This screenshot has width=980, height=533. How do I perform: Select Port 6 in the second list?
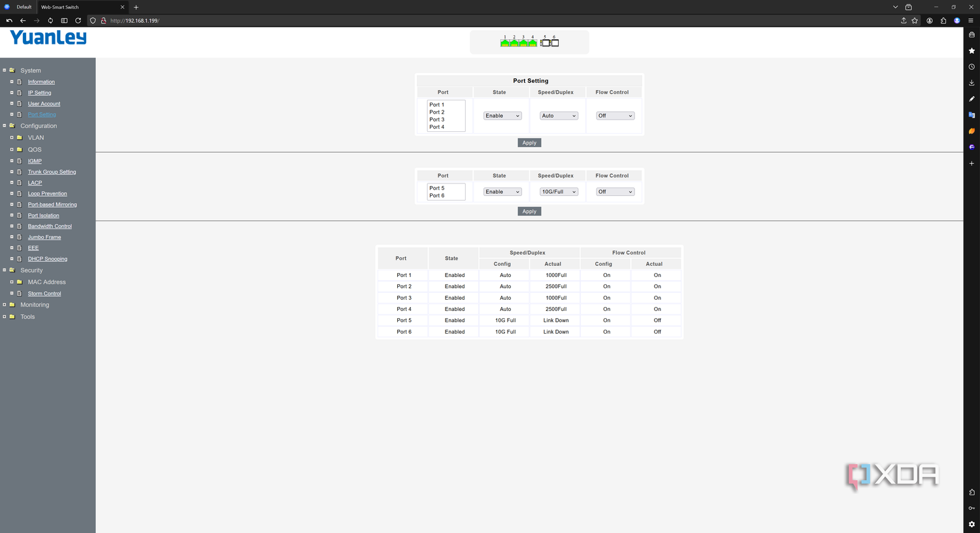[x=446, y=195]
